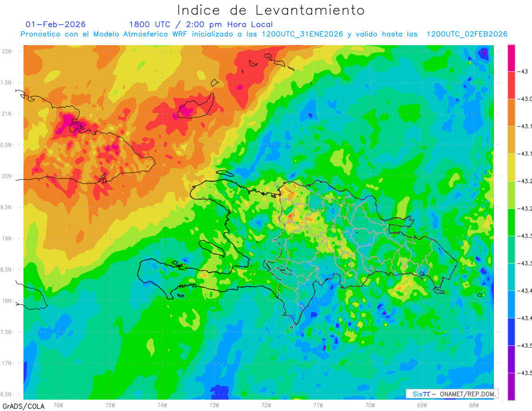Click the "69W" longitude label
This screenshot has width=532, height=411.
422,405
